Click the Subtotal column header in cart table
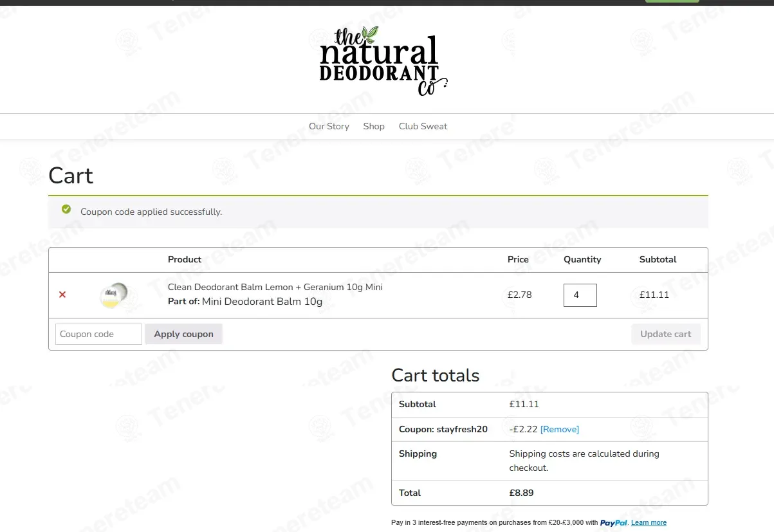774x532 pixels. point(658,259)
